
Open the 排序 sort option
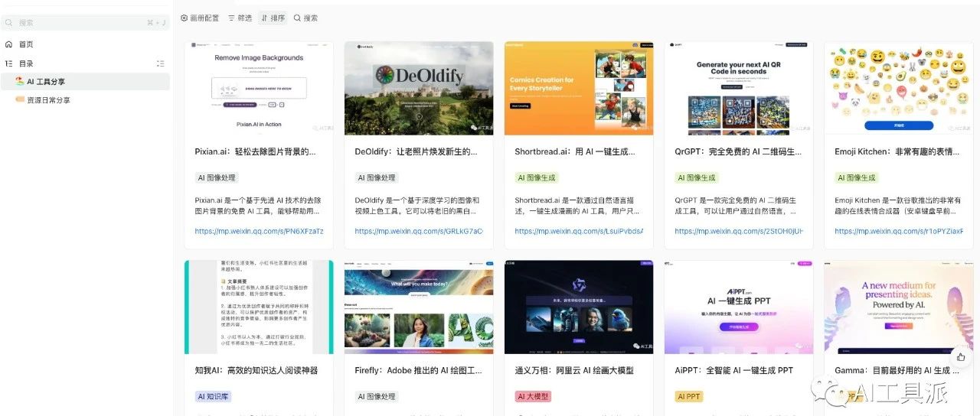[x=273, y=18]
